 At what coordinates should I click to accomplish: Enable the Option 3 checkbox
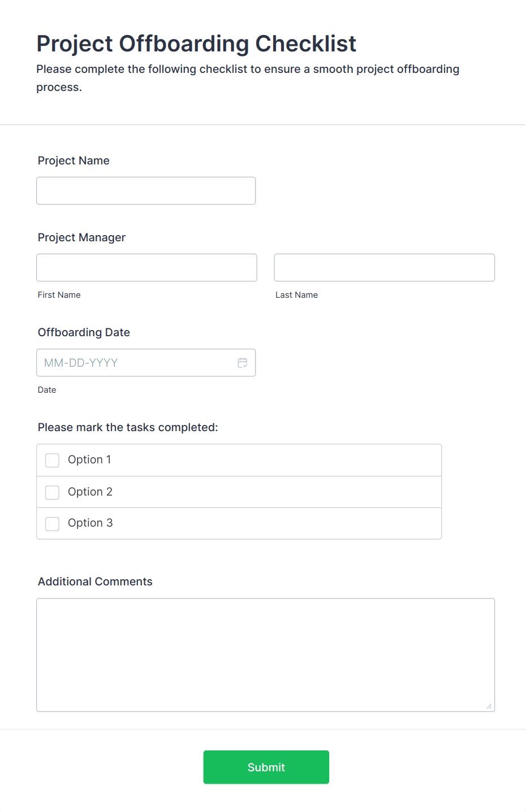53,524
